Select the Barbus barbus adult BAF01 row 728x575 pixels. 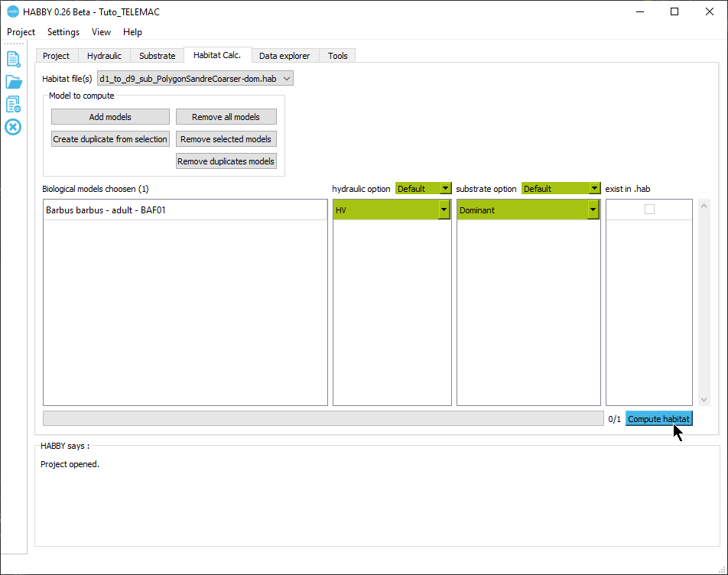click(185, 210)
